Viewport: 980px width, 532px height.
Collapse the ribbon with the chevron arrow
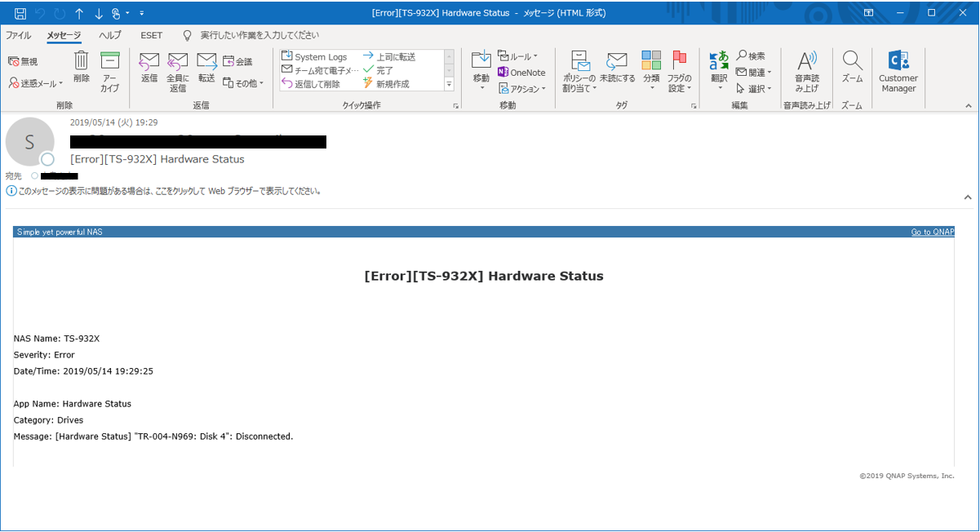pos(969,106)
